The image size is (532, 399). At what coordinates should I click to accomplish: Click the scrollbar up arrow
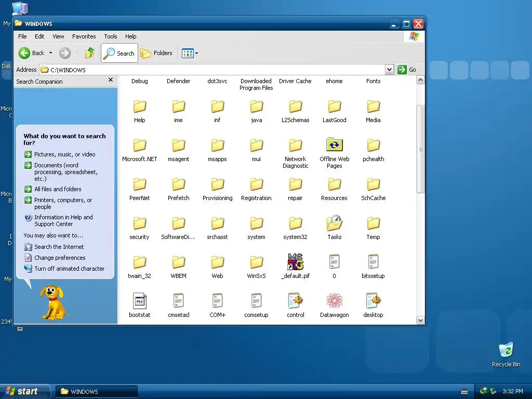click(x=421, y=80)
